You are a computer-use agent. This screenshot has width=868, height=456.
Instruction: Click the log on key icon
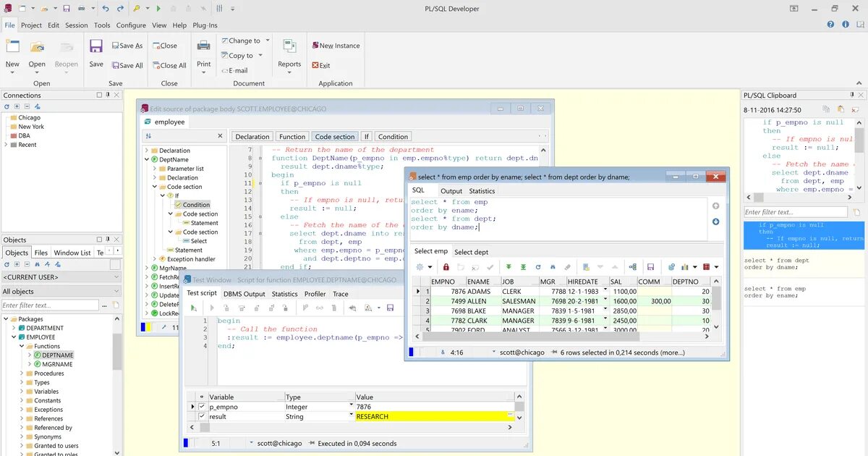[x=137, y=9]
